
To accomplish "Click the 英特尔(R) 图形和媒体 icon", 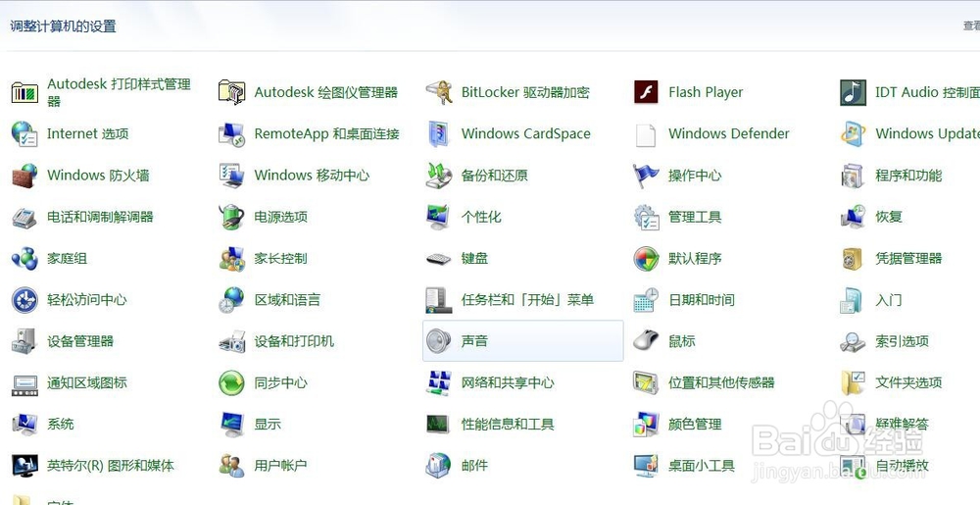I will click(25, 466).
